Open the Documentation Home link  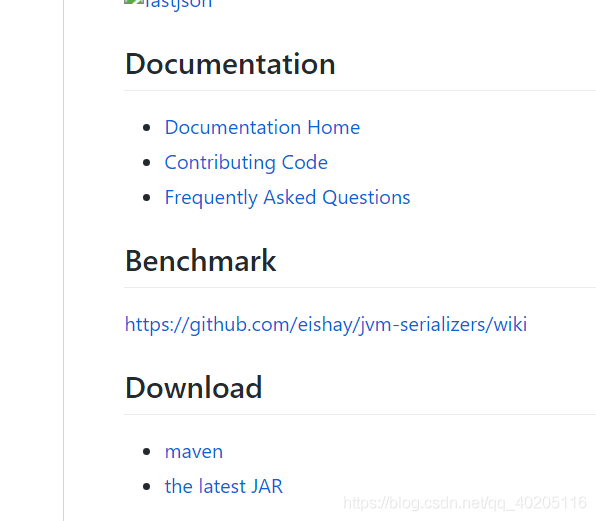coord(262,127)
